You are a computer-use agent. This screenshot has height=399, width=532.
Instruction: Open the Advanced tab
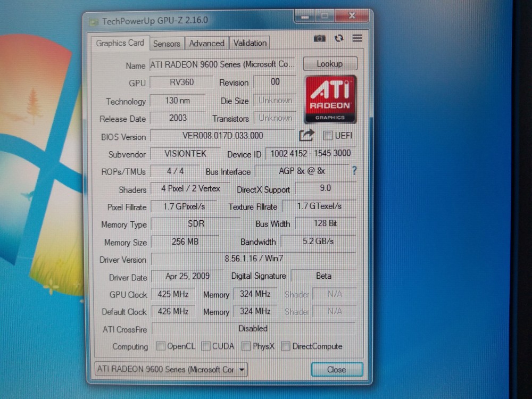tap(206, 44)
